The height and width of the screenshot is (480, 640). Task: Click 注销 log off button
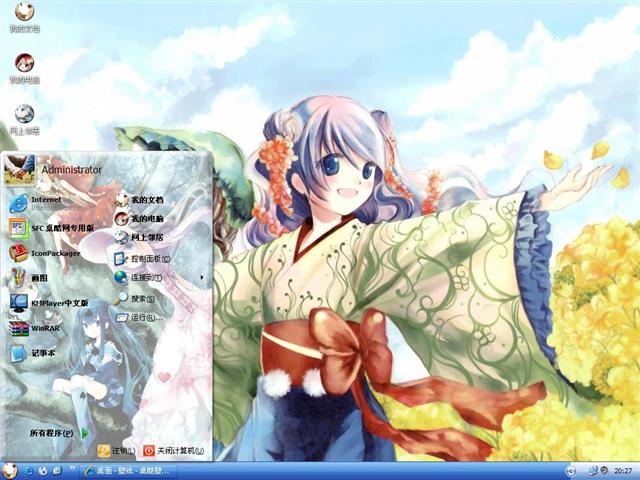pos(117,451)
